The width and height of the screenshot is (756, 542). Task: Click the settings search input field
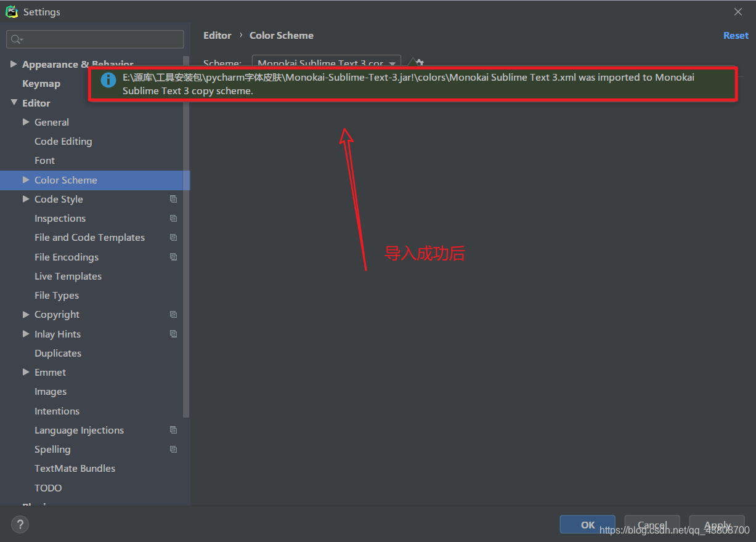[95, 39]
